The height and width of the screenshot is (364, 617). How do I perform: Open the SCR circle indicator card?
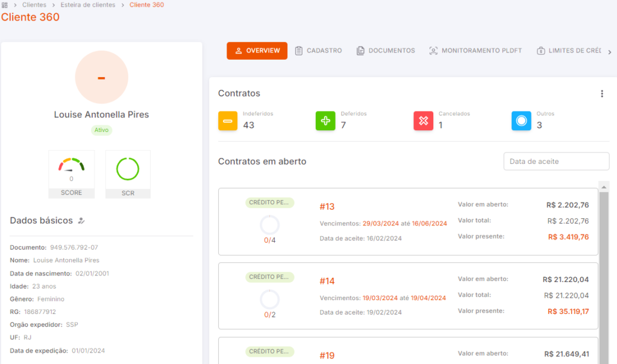coord(128,174)
